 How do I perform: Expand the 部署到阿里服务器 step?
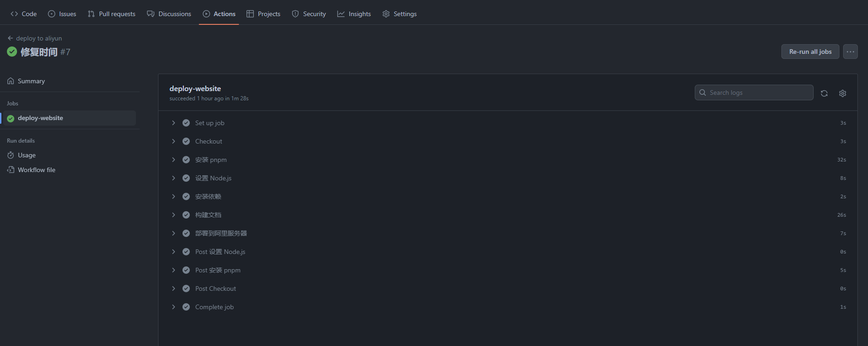pyautogui.click(x=174, y=233)
